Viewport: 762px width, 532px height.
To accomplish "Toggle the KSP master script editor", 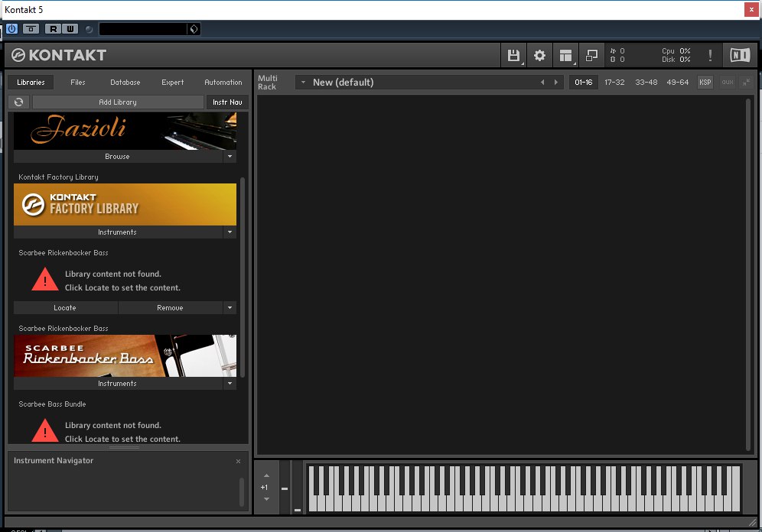I will coord(705,82).
